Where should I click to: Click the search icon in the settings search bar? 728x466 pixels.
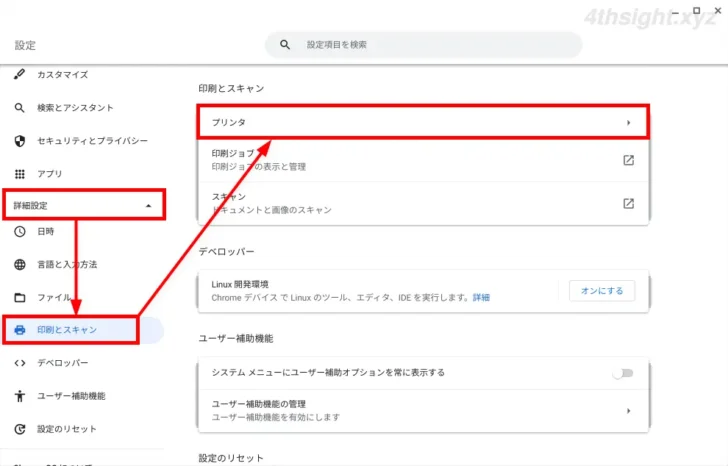point(285,45)
